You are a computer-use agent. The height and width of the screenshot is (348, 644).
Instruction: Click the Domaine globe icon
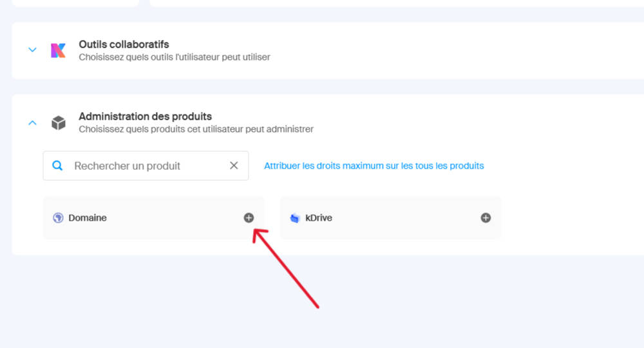click(x=59, y=218)
